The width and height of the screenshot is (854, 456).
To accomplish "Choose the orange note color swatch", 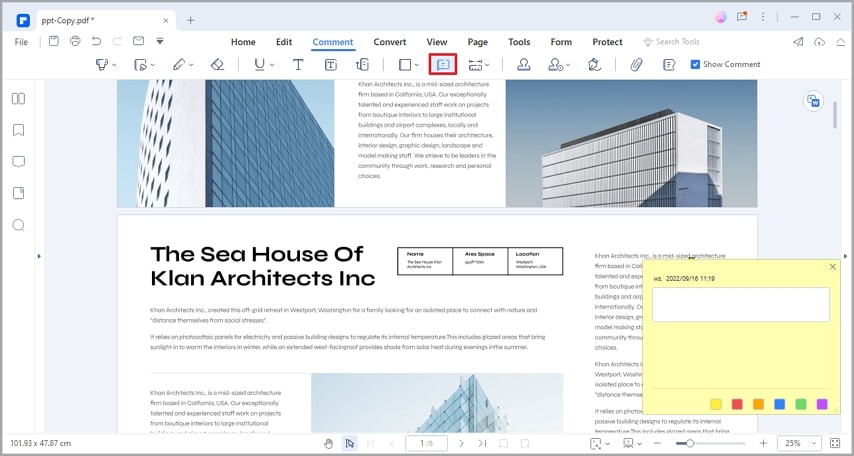I will pos(758,404).
